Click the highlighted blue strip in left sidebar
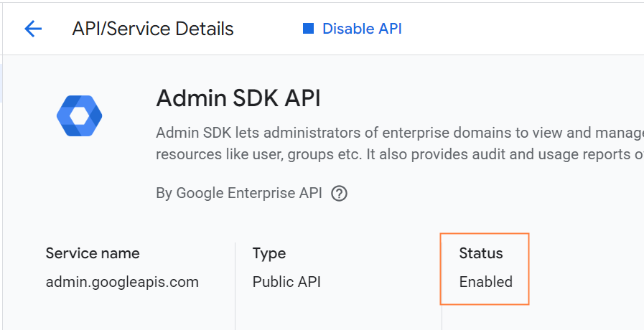 click(x=1, y=82)
